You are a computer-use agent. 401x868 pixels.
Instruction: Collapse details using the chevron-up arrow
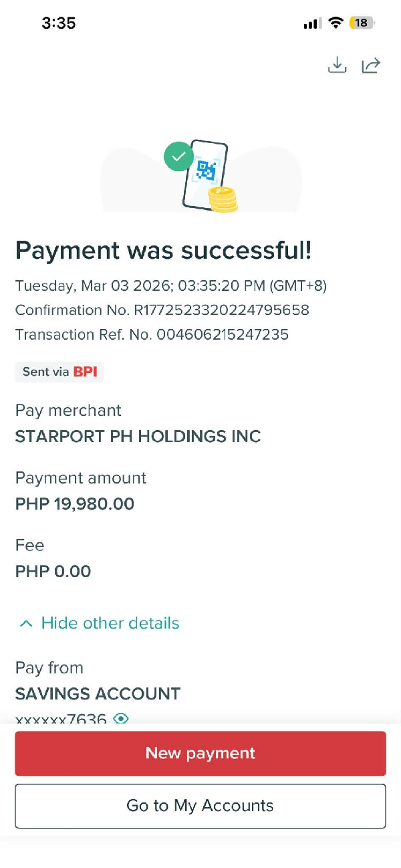click(26, 624)
